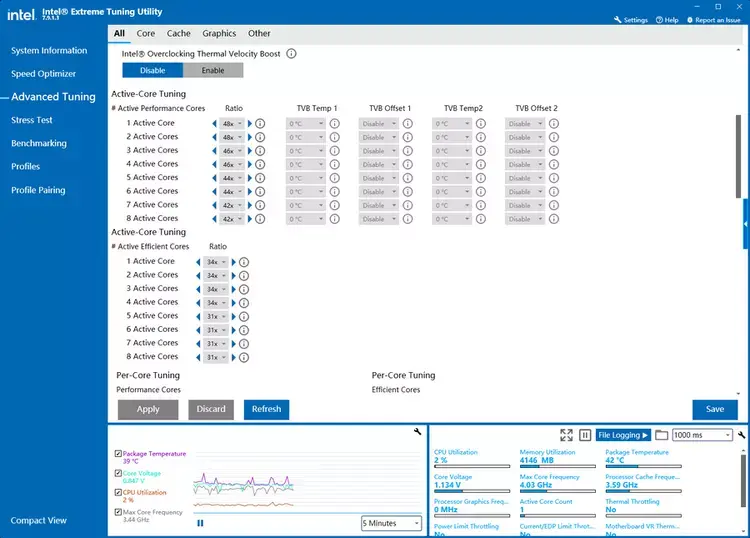Viewport: 750px width, 538px height.
Task: Switch to the Other tab
Action: click(259, 33)
